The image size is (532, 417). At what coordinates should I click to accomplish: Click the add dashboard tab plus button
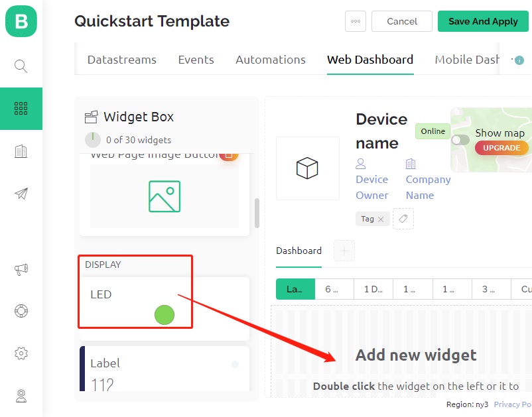coord(344,251)
